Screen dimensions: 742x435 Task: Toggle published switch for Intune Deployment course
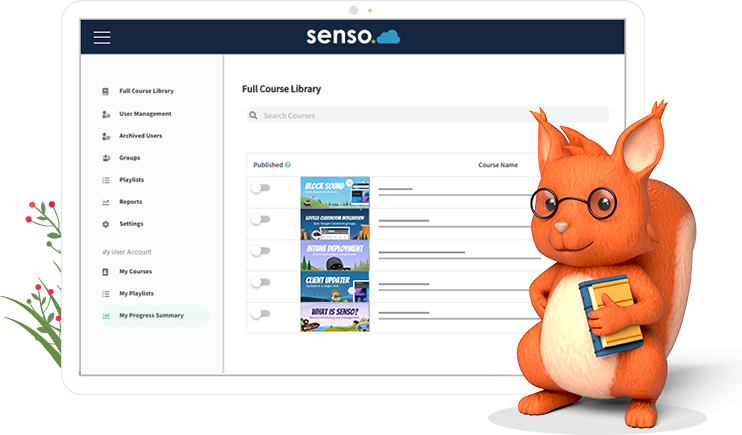260,251
